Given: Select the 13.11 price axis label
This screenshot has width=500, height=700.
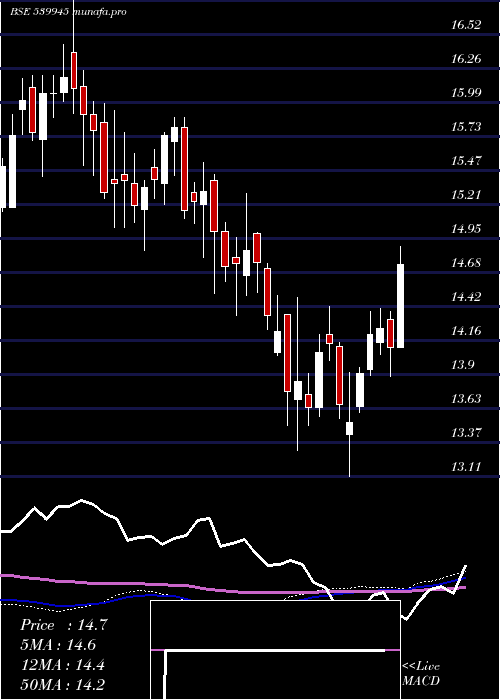Looking at the screenshot, I should coord(466,467).
